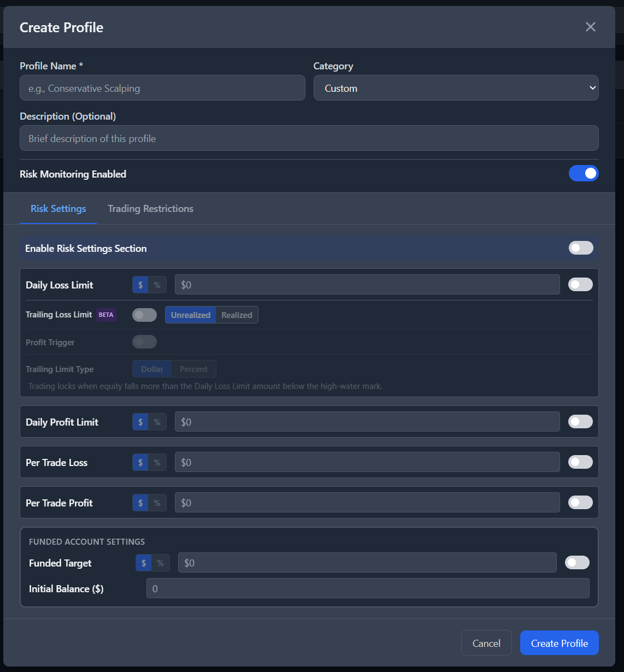Click the FUNDED ACCOUNT SETTINGS heading
The height and width of the screenshot is (672, 624).
pos(87,541)
